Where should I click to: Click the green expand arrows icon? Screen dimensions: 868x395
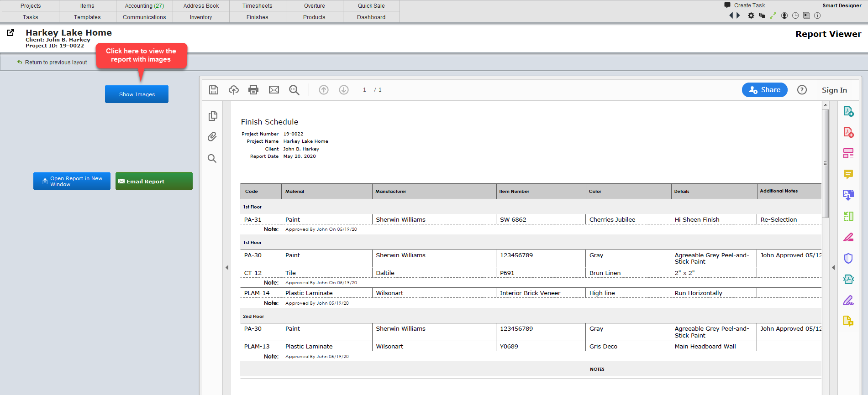click(x=773, y=16)
